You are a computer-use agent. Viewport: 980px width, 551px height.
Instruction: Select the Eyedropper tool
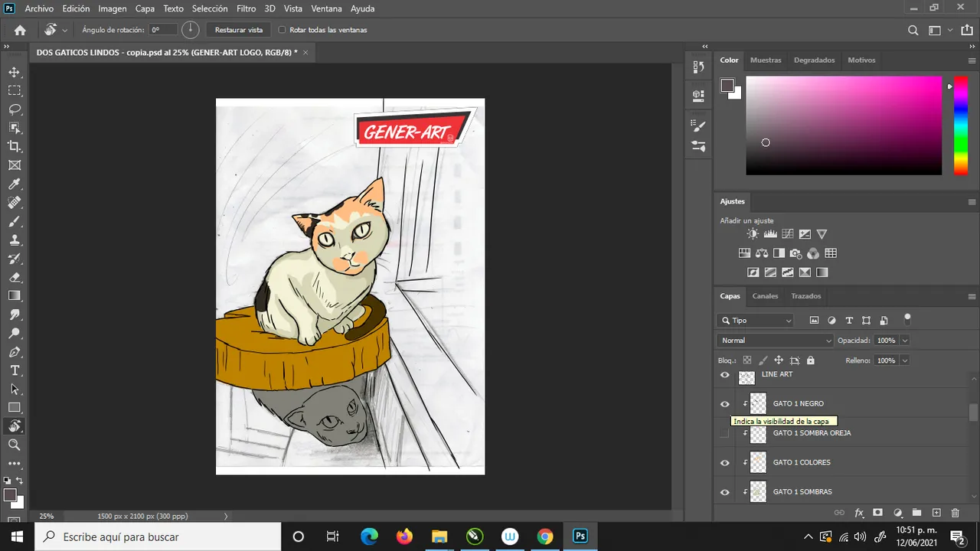click(14, 184)
